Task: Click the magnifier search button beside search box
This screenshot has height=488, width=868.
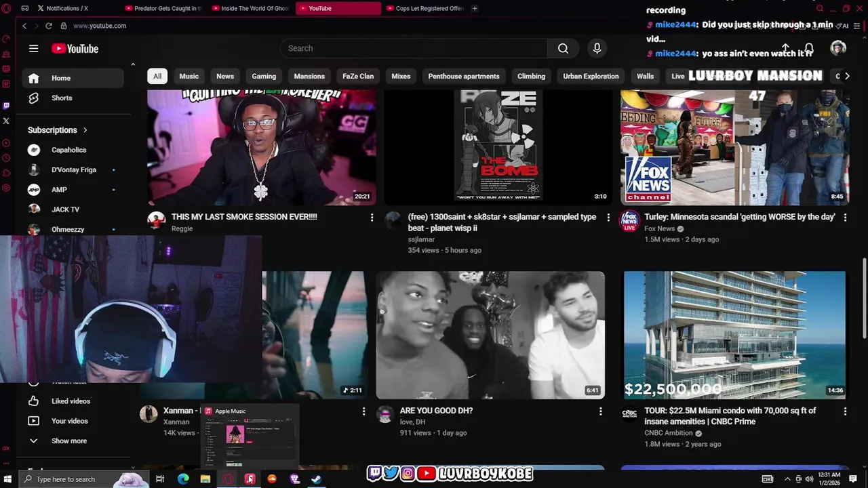Action: [563, 48]
